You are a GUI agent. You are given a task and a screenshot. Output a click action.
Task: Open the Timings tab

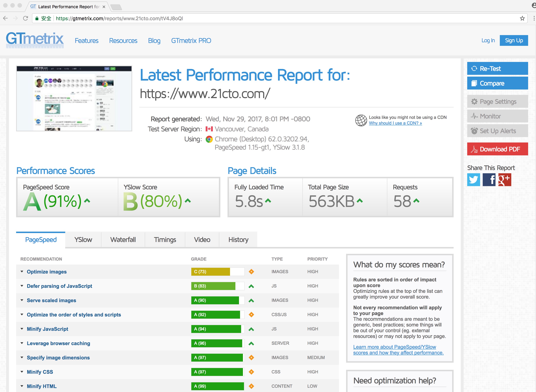(x=165, y=240)
